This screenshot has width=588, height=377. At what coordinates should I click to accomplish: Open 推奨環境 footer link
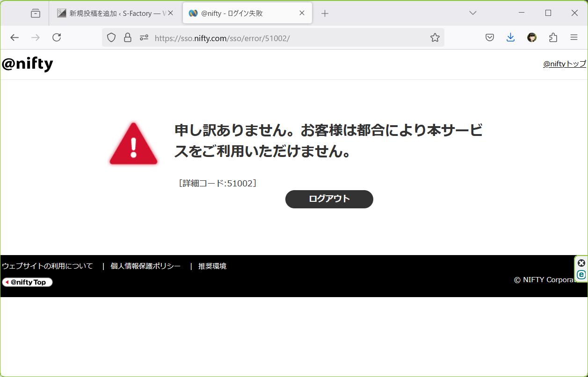(212, 266)
